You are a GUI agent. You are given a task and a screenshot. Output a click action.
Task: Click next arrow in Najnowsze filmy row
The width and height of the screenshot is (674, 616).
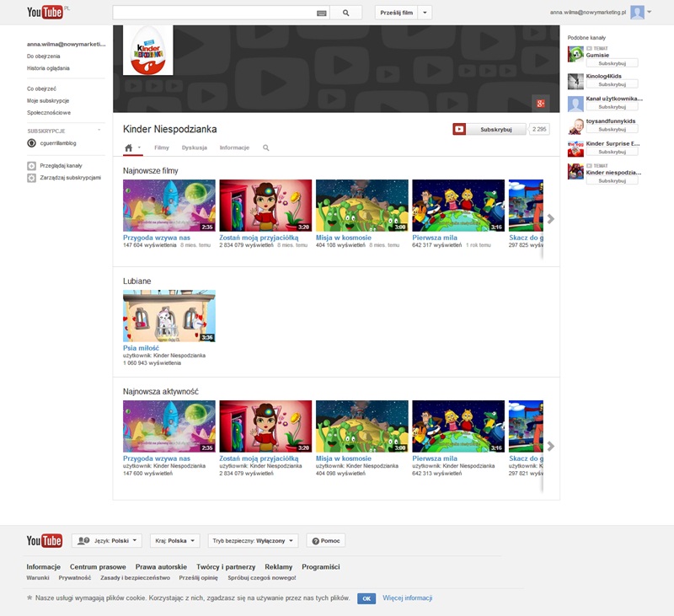(551, 219)
